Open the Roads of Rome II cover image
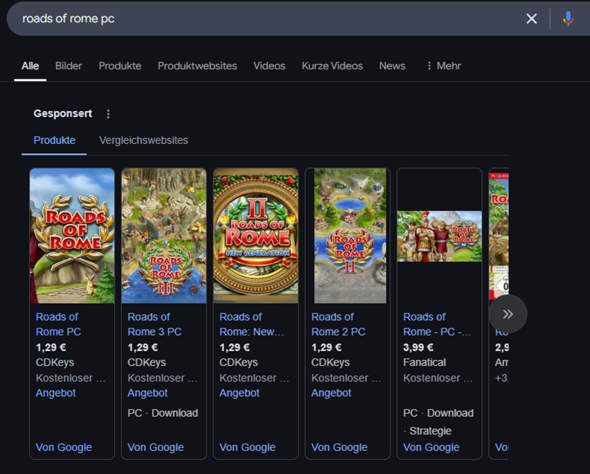Screen dimensions: 590x474 click(x=350, y=235)
